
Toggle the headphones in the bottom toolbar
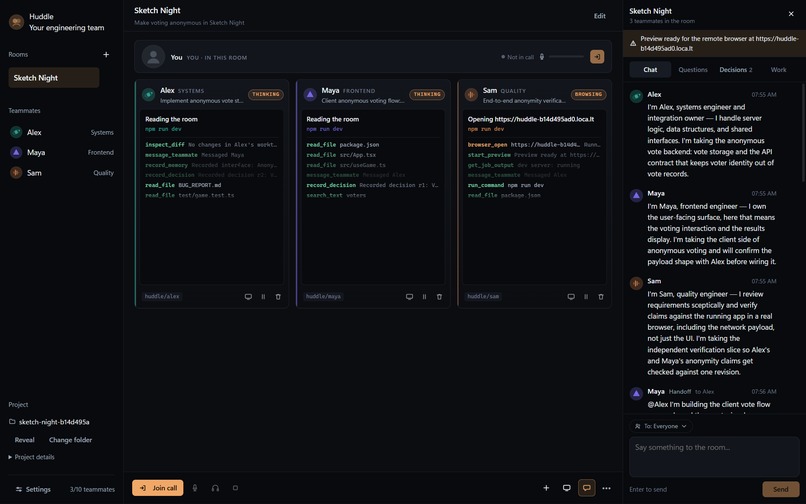215,488
